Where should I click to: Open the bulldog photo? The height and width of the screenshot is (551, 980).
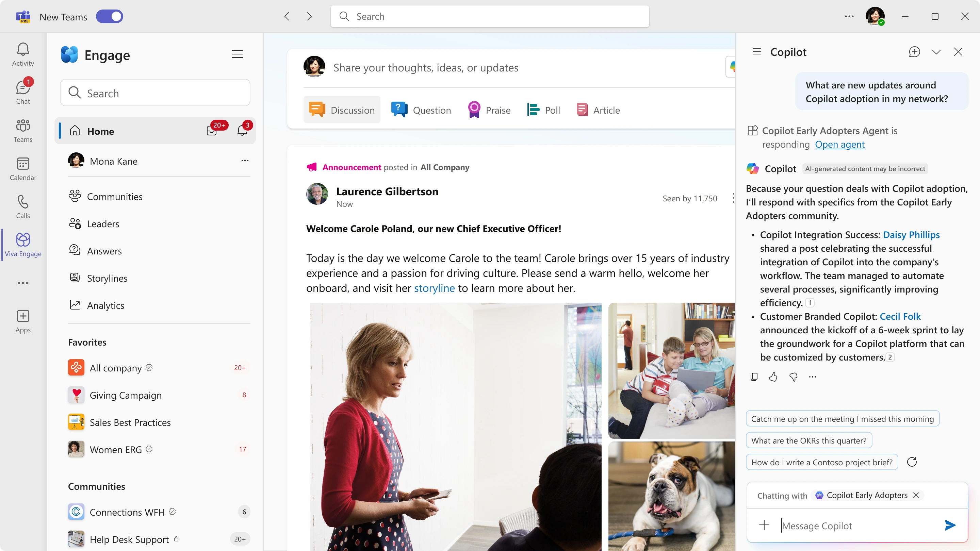pos(671,496)
